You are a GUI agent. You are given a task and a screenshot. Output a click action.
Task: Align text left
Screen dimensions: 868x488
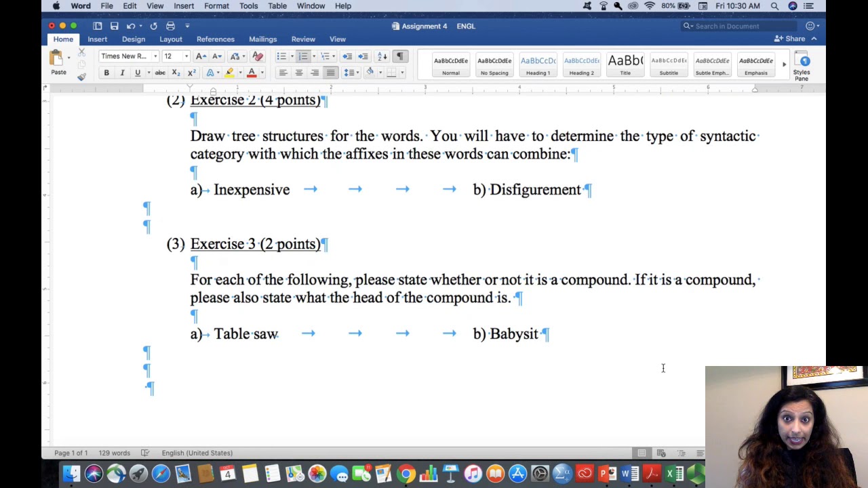point(283,73)
